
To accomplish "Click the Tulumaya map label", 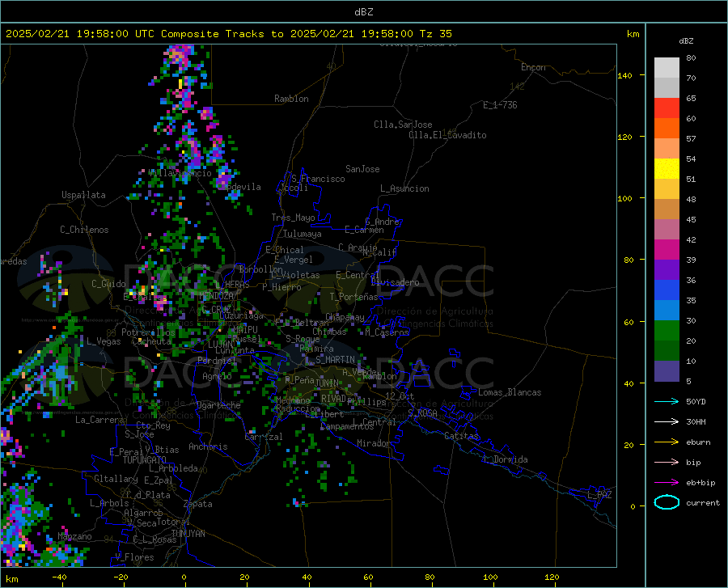I will coord(303,234).
